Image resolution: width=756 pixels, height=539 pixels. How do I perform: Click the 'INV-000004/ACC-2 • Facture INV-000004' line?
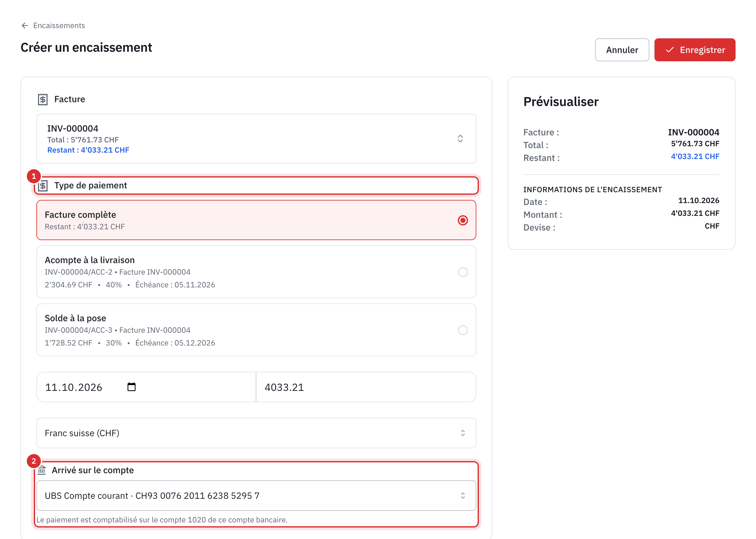118,272
